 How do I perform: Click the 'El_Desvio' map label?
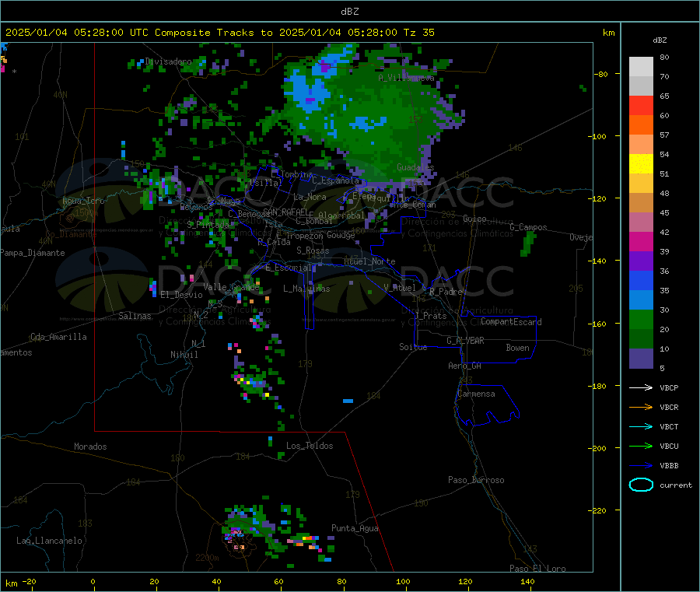[181, 295]
